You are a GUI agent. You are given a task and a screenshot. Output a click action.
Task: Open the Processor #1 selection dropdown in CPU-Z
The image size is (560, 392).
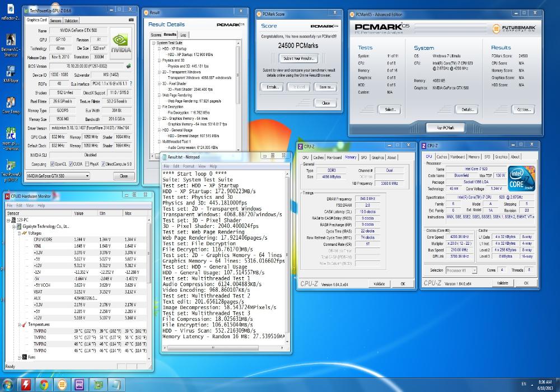(x=461, y=270)
